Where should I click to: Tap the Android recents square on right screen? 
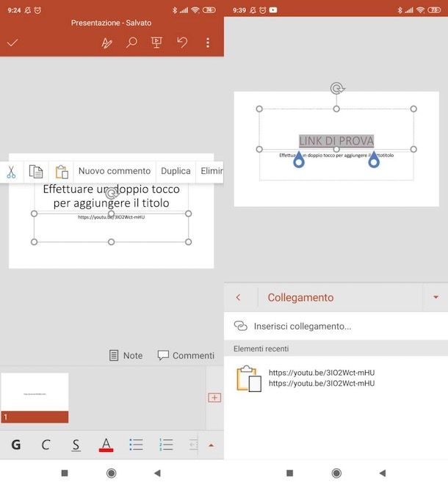[x=290, y=473]
